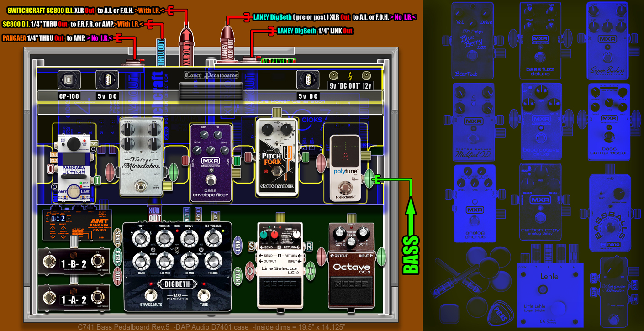Click the LS-2 white MODE knob
Screen dimensions: 644x331
[x=296, y=235]
